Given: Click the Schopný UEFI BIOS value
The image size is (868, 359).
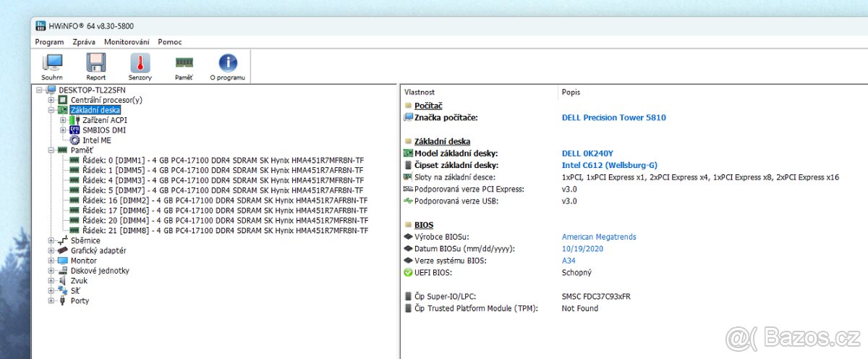Looking at the screenshot, I should tap(576, 272).
